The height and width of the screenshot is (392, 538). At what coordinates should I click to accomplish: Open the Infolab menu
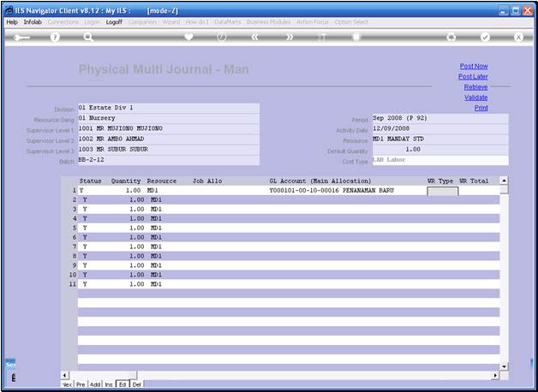(33, 22)
